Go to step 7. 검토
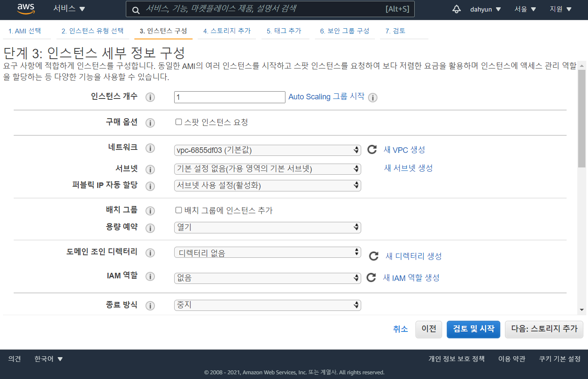This screenshot has width=588, height=379. click(x=395, y=31)
